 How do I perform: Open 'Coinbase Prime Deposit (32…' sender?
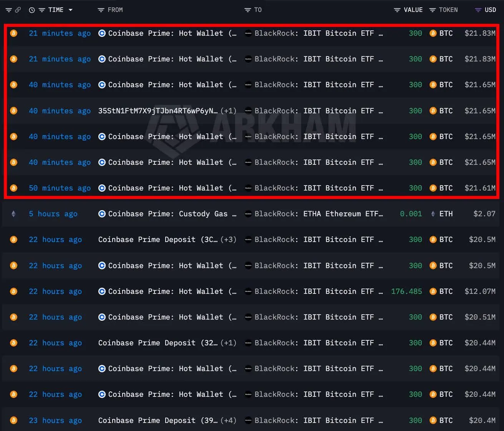click(x=158, y=343)
